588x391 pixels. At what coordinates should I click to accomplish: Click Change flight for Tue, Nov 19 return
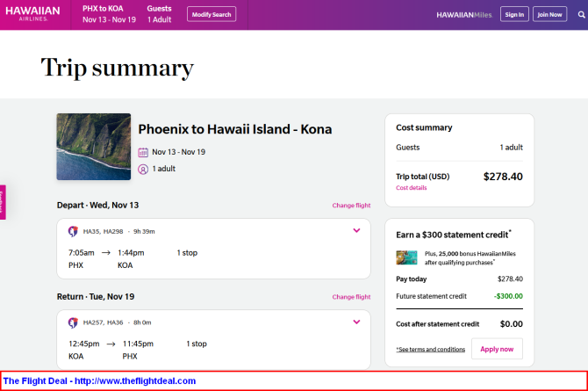click(351, 297)
